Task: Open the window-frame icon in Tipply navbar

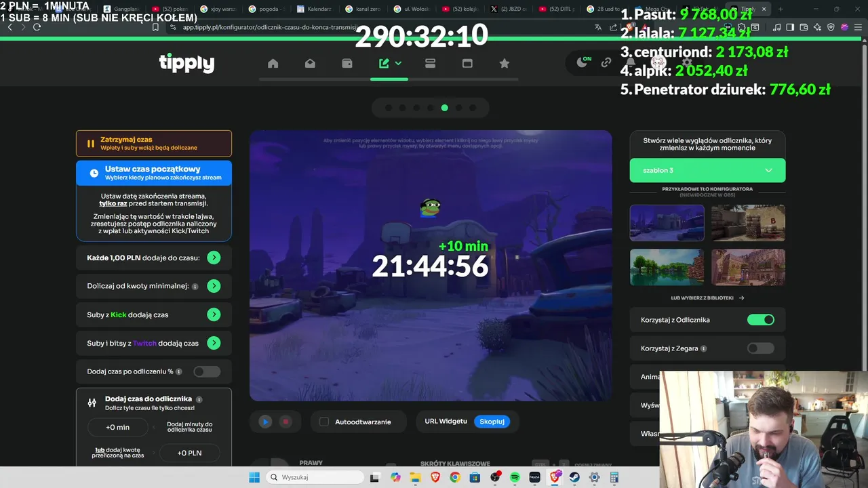Action: click(467, 63)
